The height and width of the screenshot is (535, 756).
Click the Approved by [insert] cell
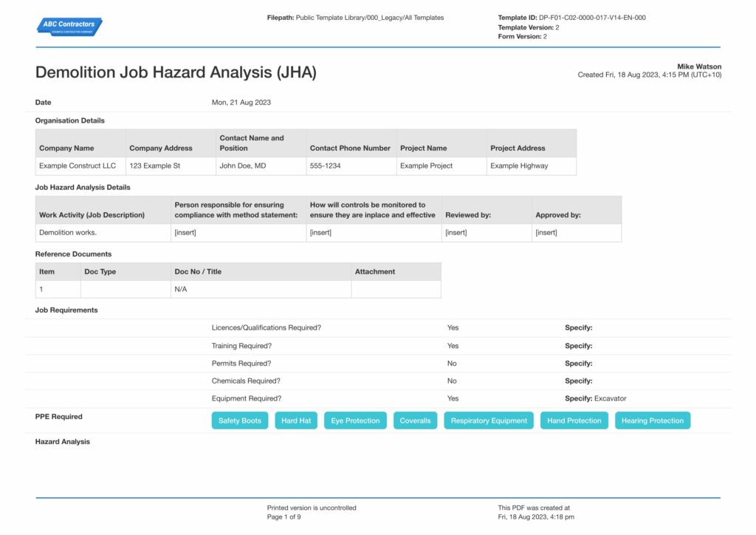pyautogui.click(x=577, y=233)
